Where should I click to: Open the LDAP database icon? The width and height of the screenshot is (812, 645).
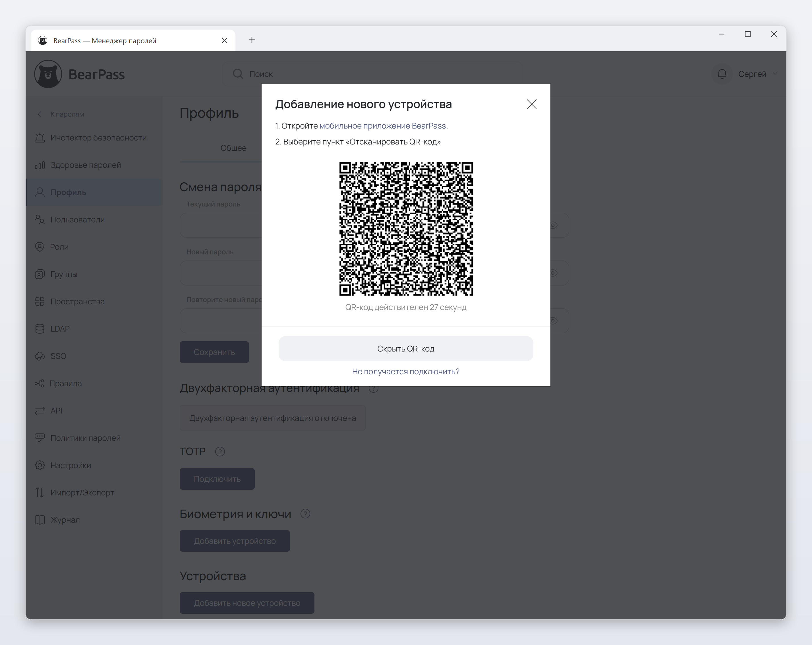coord(40,328)
